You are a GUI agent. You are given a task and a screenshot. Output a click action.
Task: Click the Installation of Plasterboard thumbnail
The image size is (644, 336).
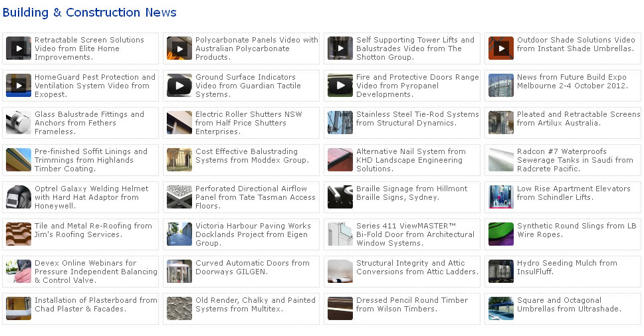(19, 309)
